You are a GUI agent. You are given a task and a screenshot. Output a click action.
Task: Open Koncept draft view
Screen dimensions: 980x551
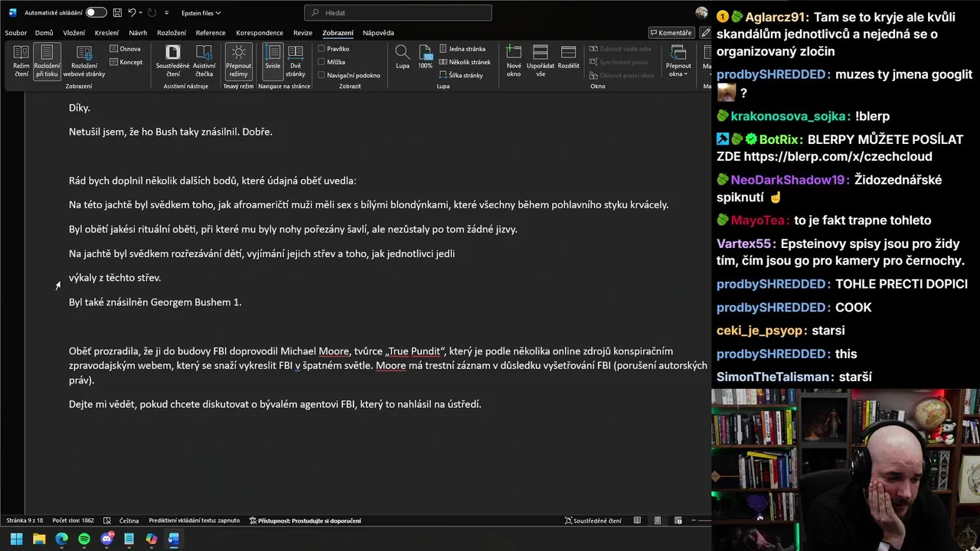[x=126, y=62]
